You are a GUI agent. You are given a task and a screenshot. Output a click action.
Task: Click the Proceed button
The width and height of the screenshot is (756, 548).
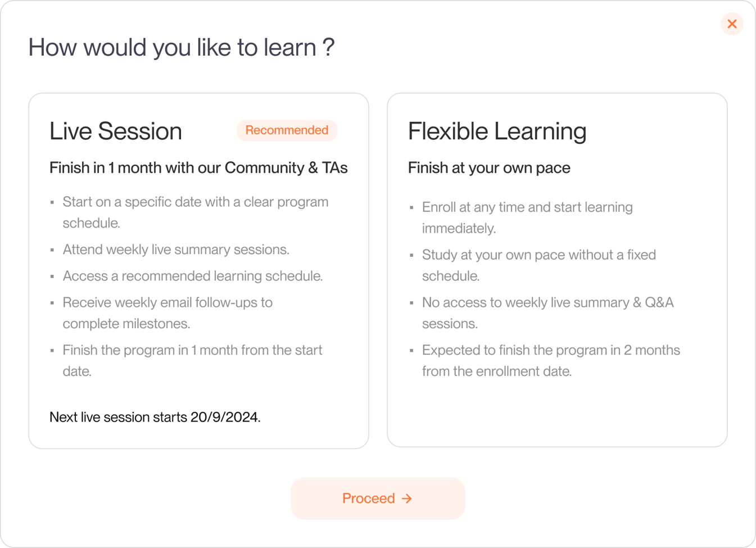coord(377,498)
